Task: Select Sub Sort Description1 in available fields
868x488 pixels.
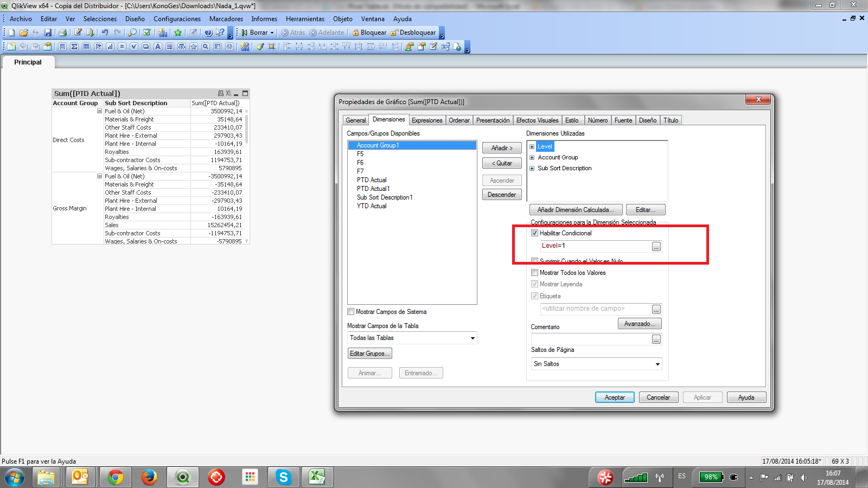Action: tap(385, 197)
